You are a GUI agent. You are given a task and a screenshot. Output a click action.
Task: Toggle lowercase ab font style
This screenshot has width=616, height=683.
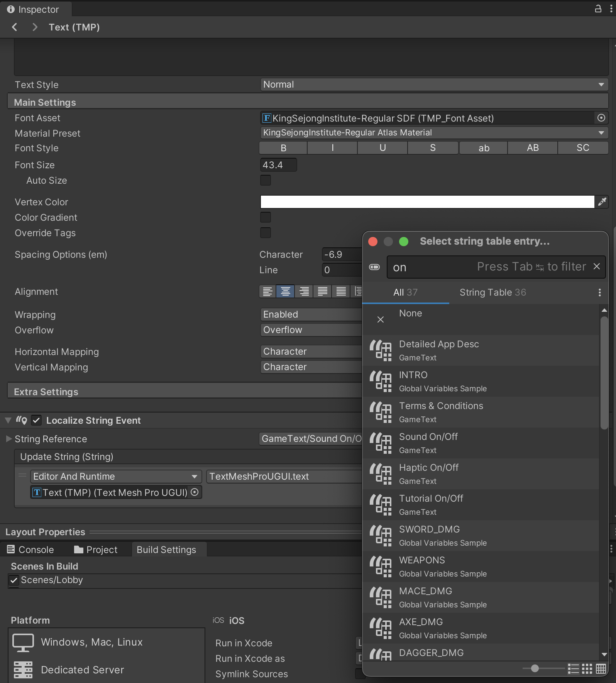click(484, 148)
